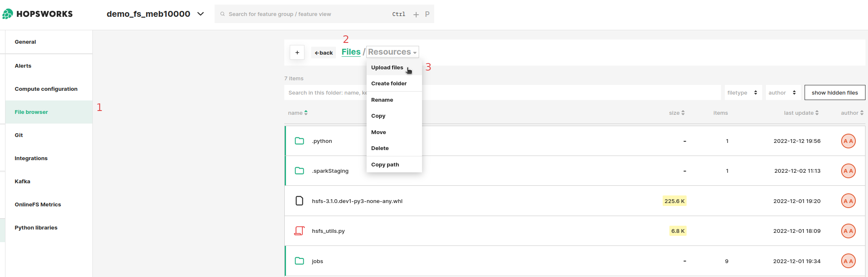This screenshot has width=868, height=277.
Task: Open Python libraries in the sidebar
Action: pyautogui.click(x=36, y=228)
